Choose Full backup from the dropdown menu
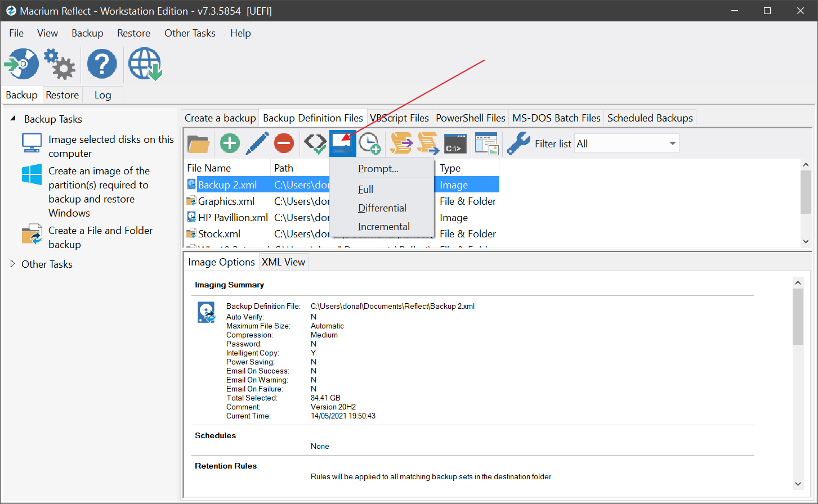The width and height of the screenshot is (818, 504). [382, 190]
